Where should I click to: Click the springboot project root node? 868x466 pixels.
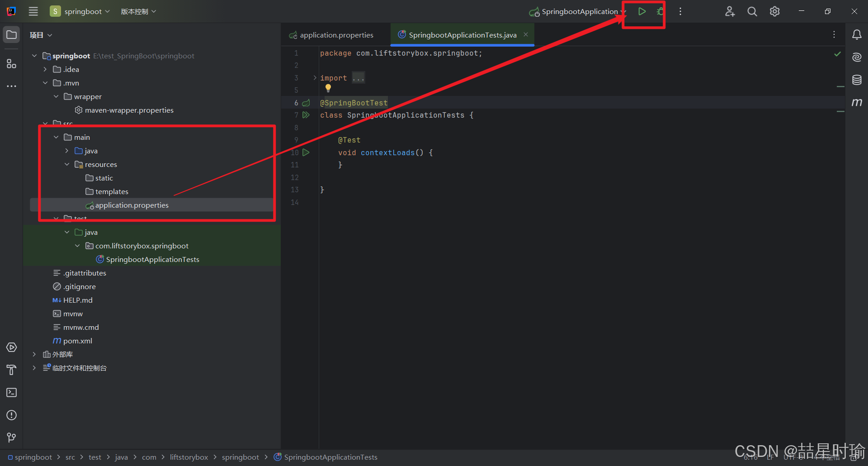71,56
